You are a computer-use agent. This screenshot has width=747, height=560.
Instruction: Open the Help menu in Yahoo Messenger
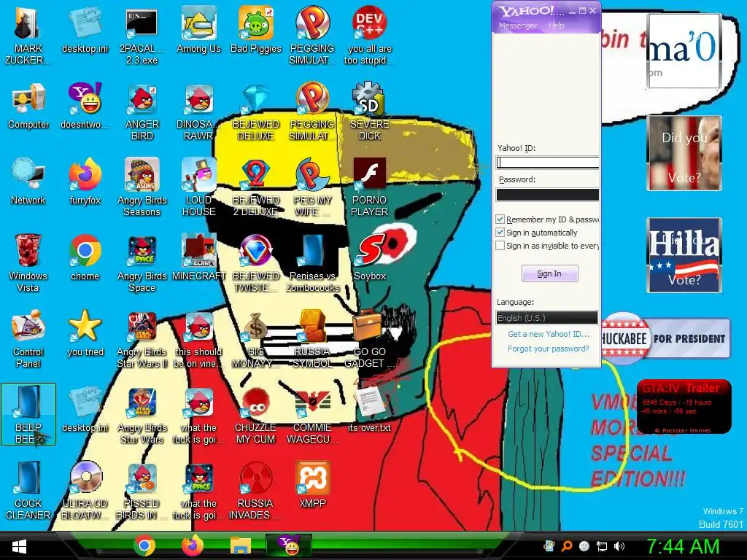[556, 26]
